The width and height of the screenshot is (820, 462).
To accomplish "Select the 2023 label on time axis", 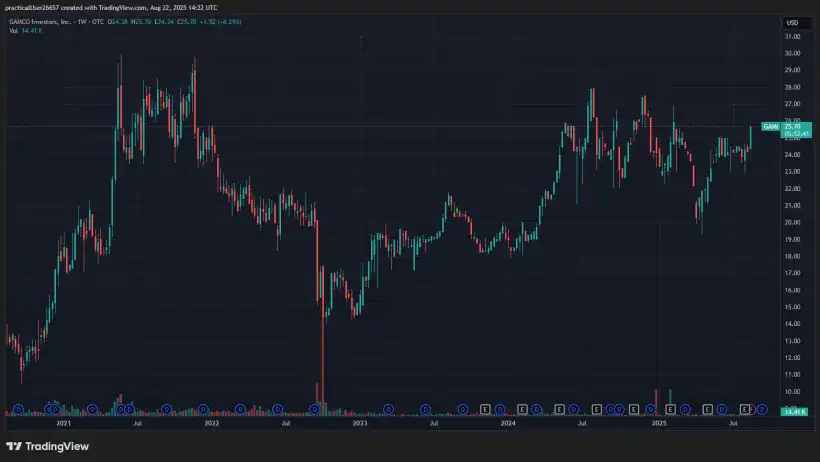I will pyautogui.click(x=361, y=424).
